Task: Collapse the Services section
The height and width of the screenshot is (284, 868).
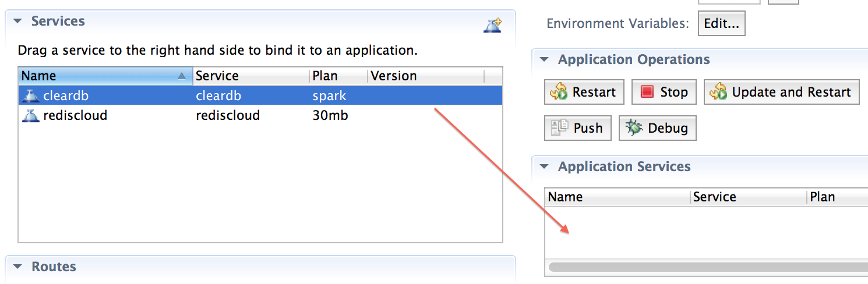Action: 17,21
